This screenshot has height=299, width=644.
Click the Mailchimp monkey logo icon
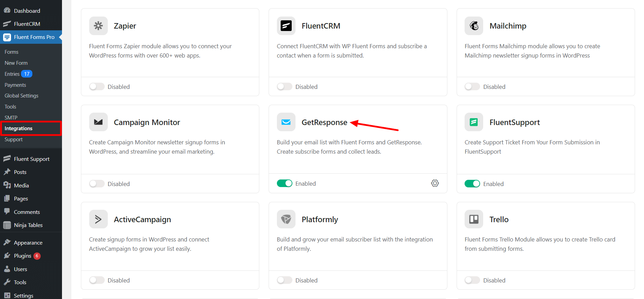click(x=474, y=26)
